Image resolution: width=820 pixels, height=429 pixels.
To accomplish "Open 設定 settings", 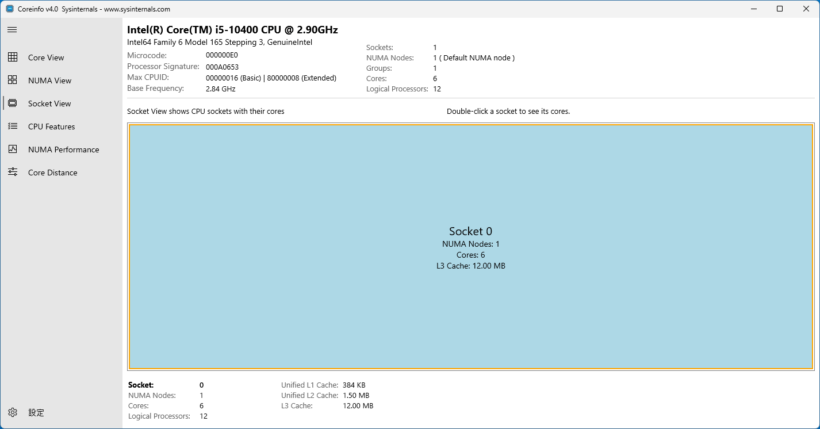I will pyautogui.click(x=62, y=413).
